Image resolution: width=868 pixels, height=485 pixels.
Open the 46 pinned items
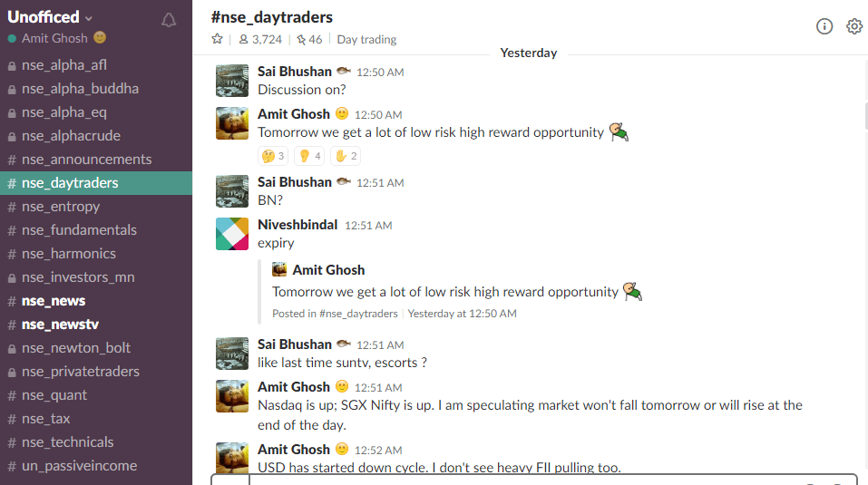click(x=309, y=39)
